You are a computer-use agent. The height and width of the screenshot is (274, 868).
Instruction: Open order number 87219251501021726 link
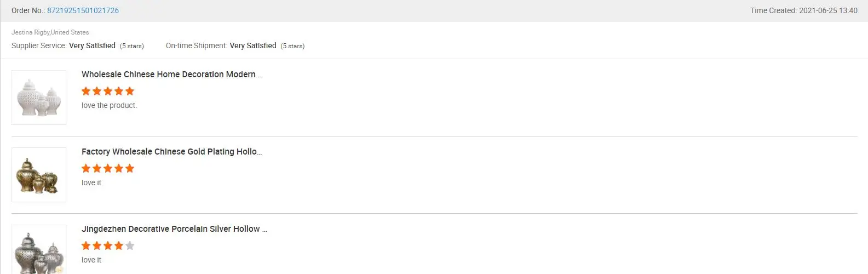coord(83,10)
